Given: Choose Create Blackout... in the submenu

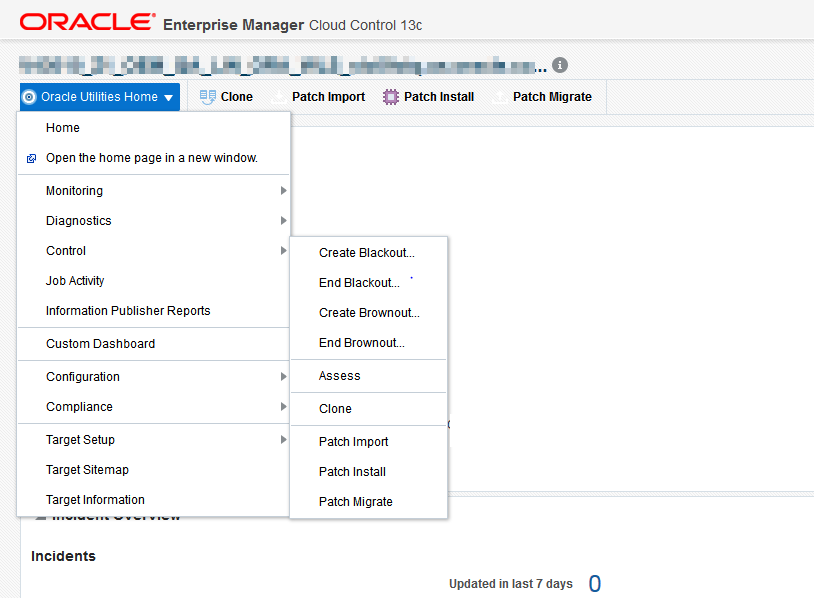Looking at the screenshot, I should [369, 253].
